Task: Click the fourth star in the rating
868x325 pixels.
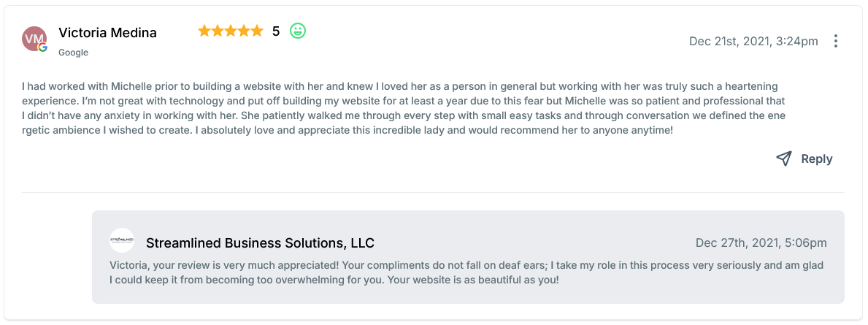Action: (x=243, y=31)
